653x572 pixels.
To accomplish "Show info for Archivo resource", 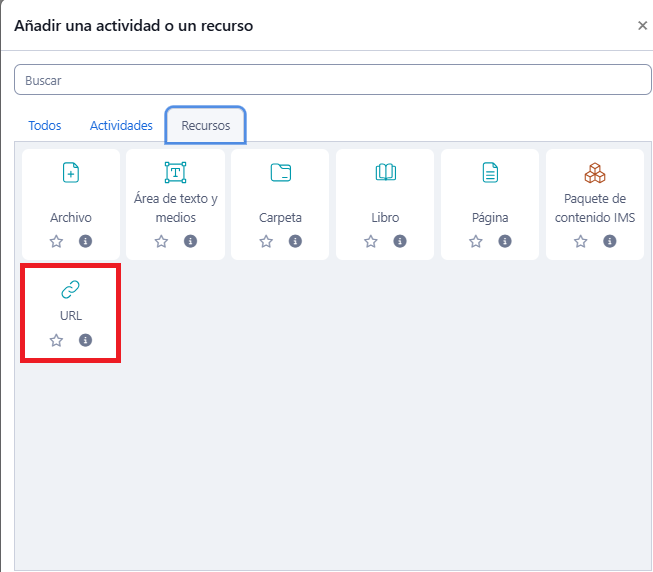I will coord(85,241).
